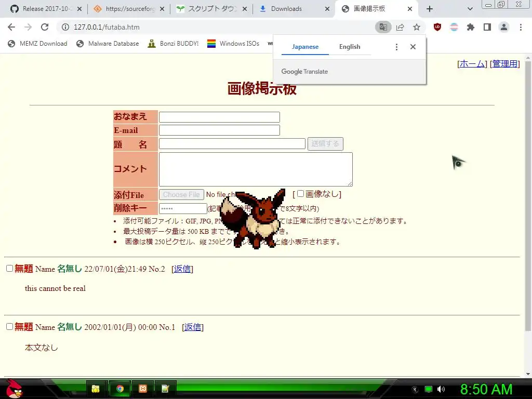Image resolution: width=532 pixels, height=399 pixels.
Task: Check the box for post No.2
Action: [x=9, y=269]
